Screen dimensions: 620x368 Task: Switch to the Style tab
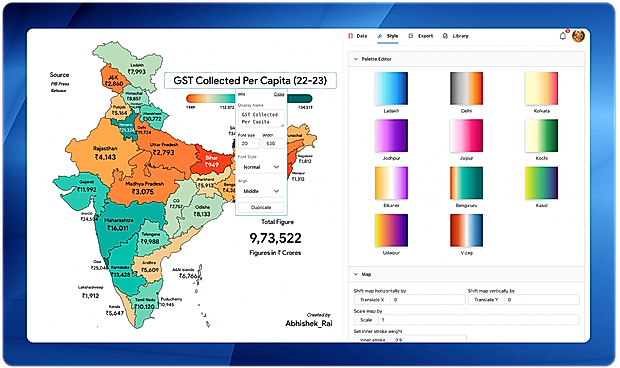pos(388,36)
